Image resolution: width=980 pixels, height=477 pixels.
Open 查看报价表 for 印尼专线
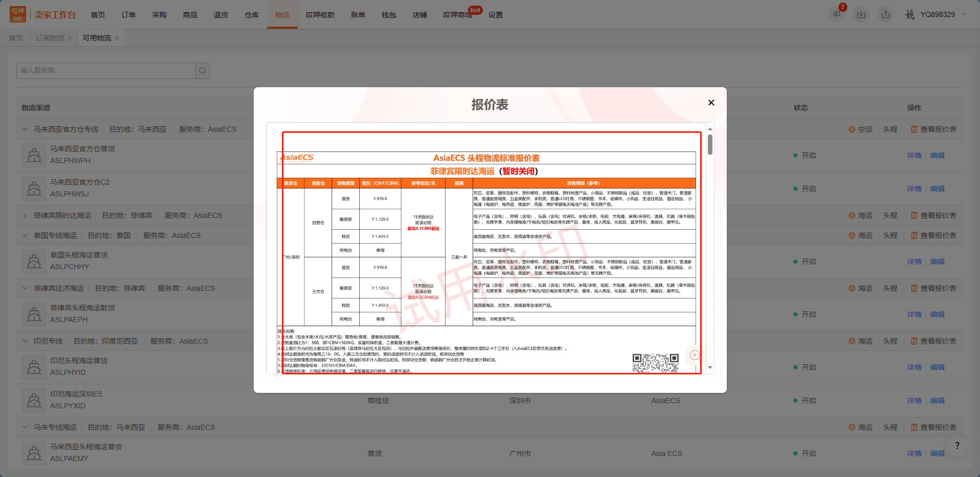(x=934, y=341)
